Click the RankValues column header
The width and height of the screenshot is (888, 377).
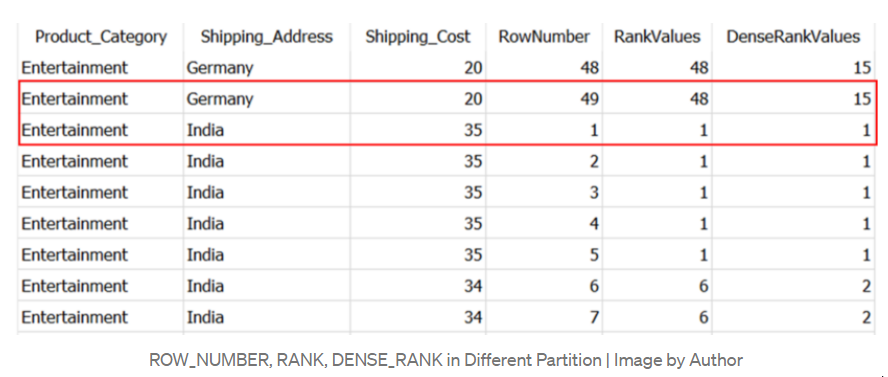point(657,37)
